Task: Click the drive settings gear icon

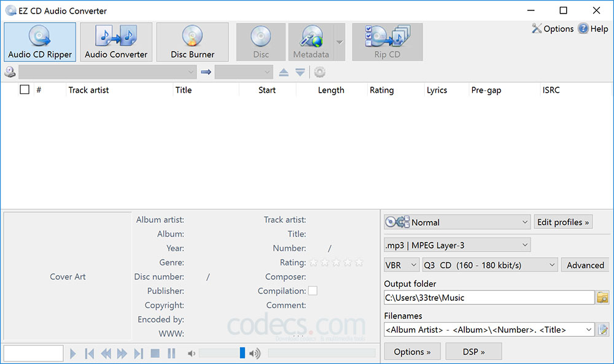Action: (319, 72)
